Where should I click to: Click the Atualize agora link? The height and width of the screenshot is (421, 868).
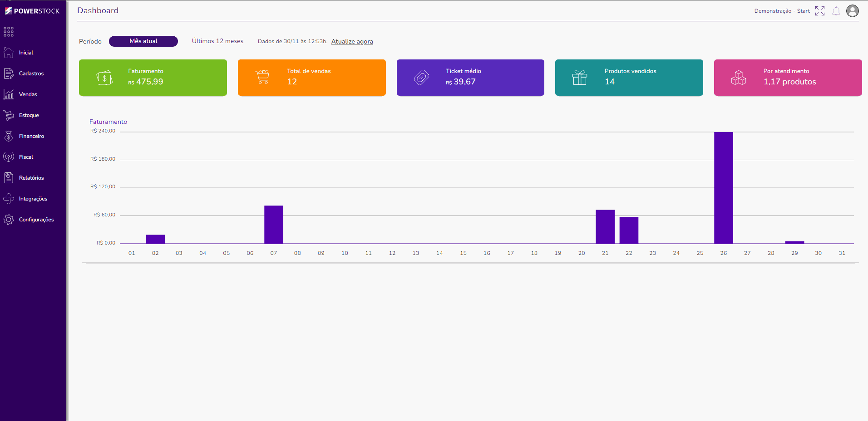(352, 41)
